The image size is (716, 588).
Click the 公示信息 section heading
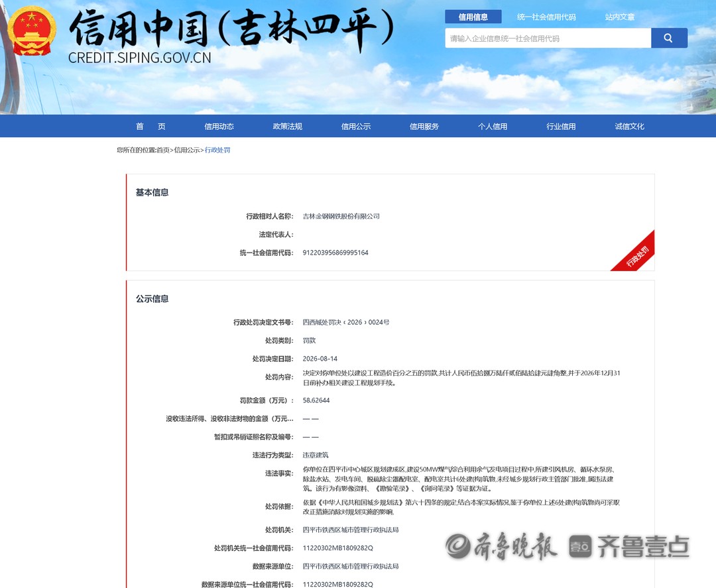pyautogui.click(x=152, y=299)
